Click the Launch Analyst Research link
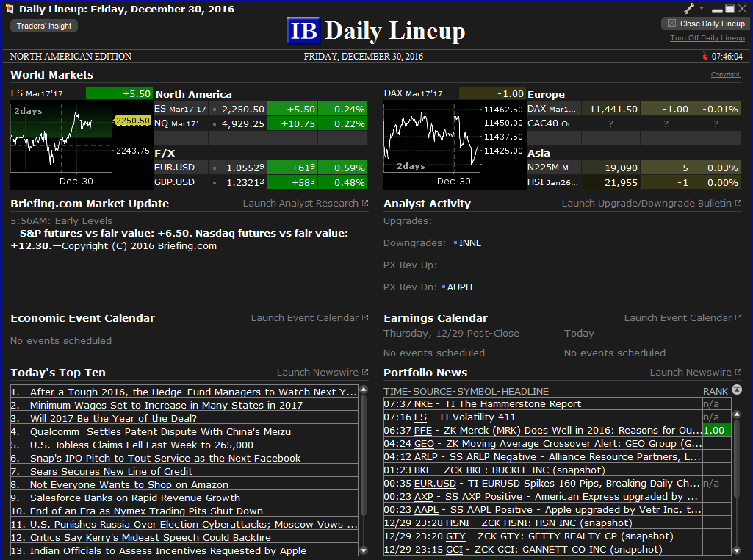This screenshot has width=753, height=560. (x=300, y=203)
